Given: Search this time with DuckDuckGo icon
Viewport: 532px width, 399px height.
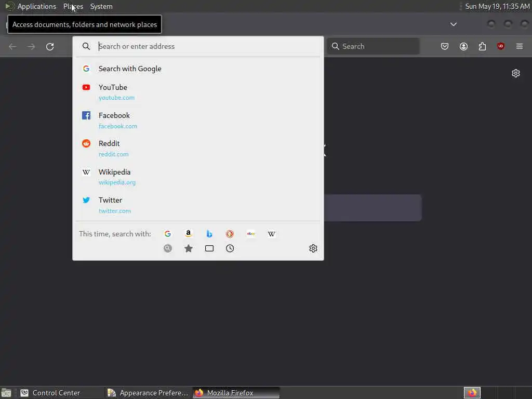Looking at the screenshot, I should pyautogui.click(x=230, y=234).
